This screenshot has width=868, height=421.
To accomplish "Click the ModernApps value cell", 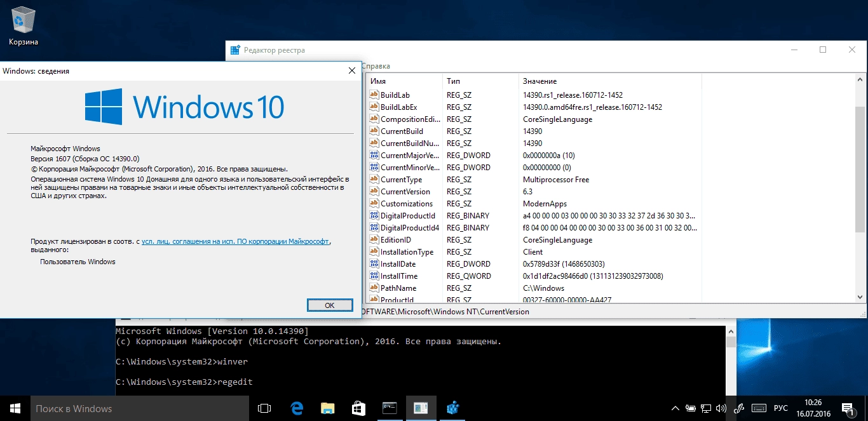I will 545,204.
